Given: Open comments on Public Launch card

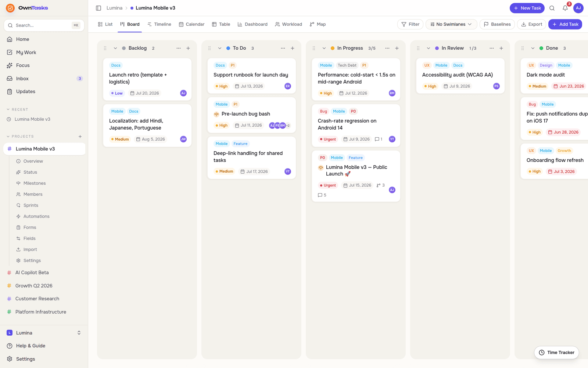Looking at the screenshot, I should [322, 195].
